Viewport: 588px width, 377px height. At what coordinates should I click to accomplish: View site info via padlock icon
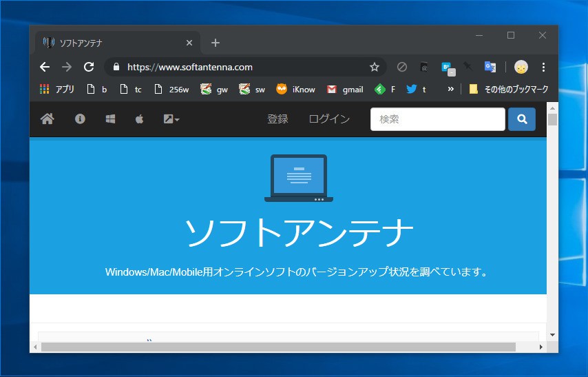click(x=116, y=67)
